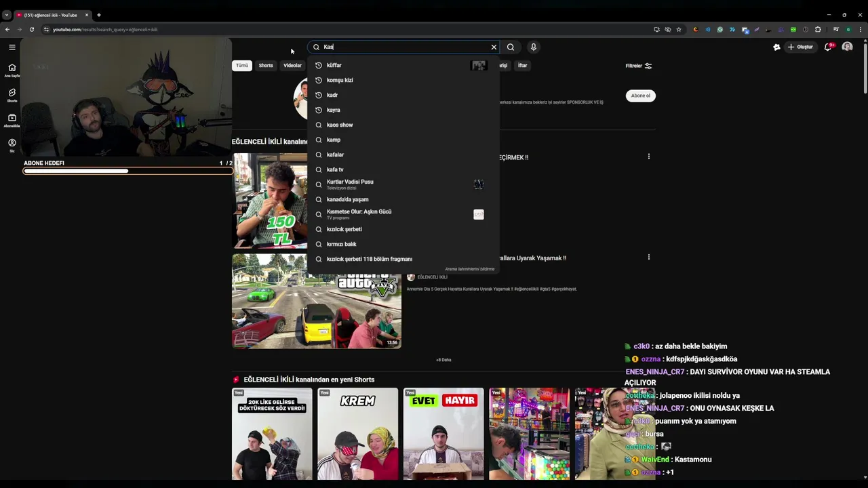Open the GTA video's three-dot menu
Screen dimensions: 868x488
click(648, 258)
